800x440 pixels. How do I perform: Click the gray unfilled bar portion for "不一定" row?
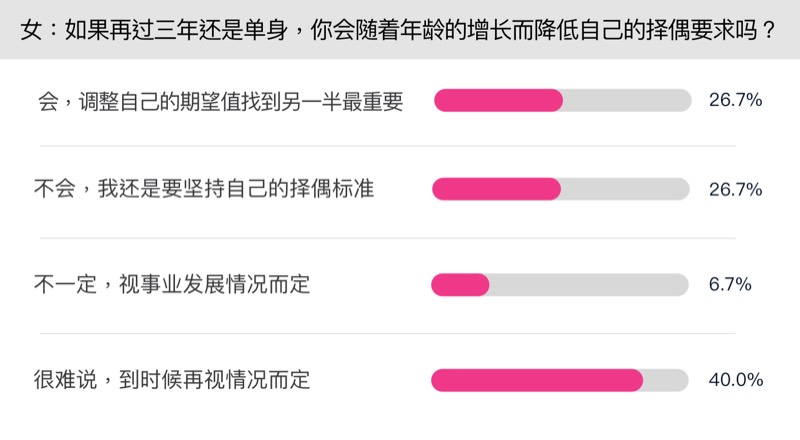click(589, 285)
